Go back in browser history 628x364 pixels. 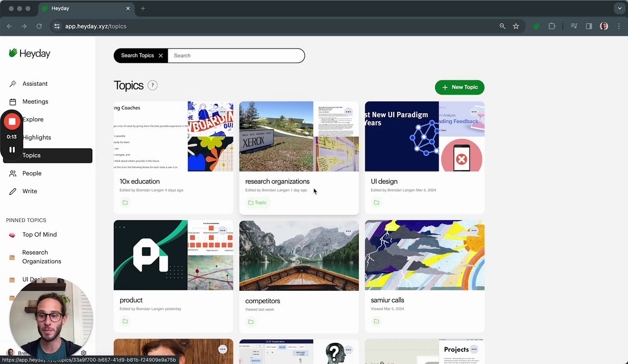coord(9,26)
